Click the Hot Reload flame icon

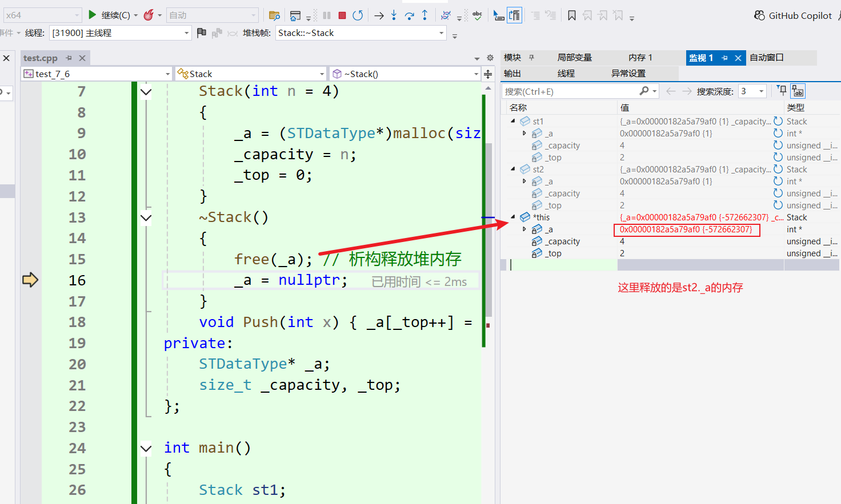(149, 15)
